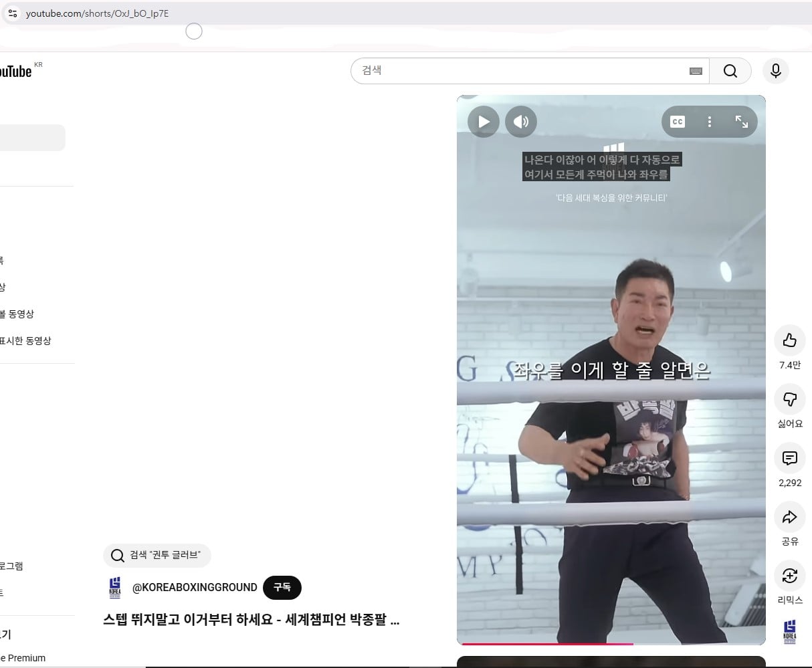Viewport: 812px width, 668px height.
Task: View site information in address bar
Action: [13, 13]
